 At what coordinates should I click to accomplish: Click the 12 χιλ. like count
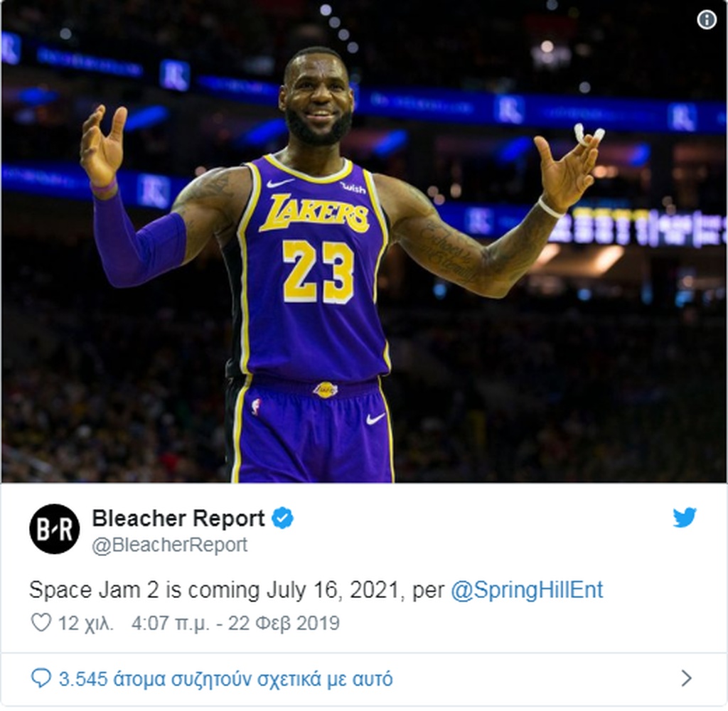[85, 623]
